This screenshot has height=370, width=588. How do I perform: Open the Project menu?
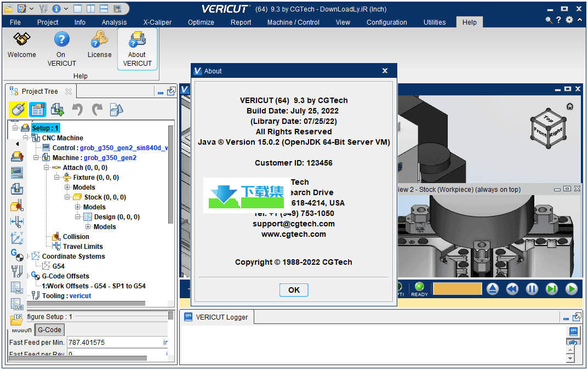coord(48,22)
